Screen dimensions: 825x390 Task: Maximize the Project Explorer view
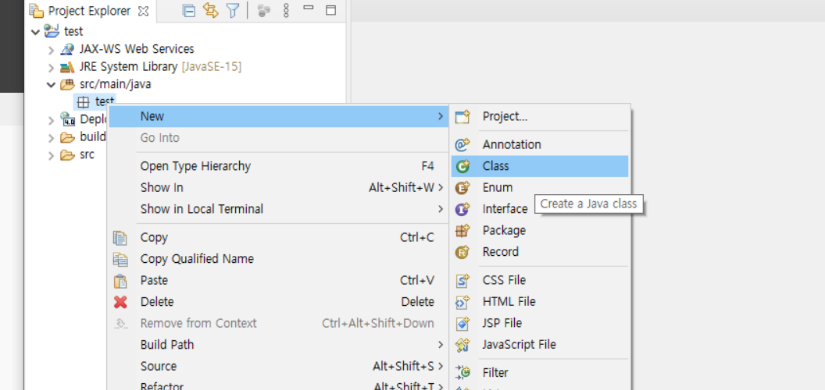click(x=330, y=10)
